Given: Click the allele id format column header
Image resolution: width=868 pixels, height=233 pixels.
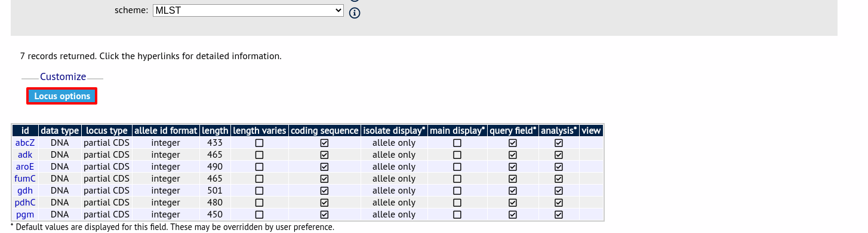Looking at the screenshot, I should 165,131.
